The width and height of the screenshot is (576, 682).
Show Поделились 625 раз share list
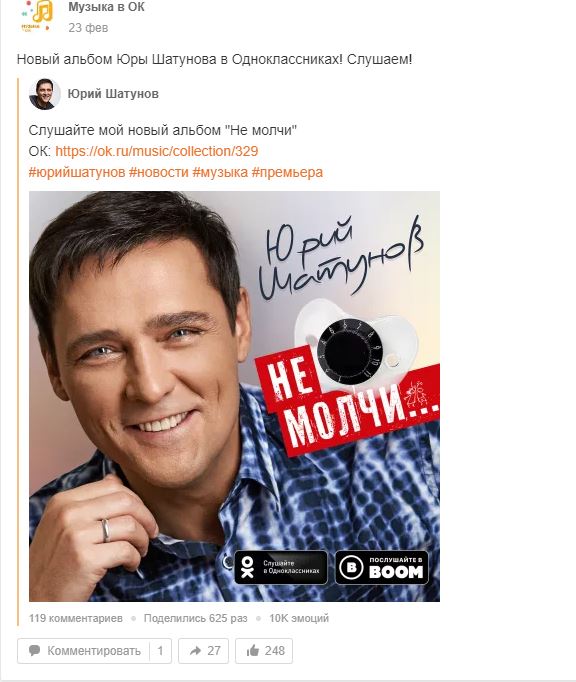[x=195, y=618]
